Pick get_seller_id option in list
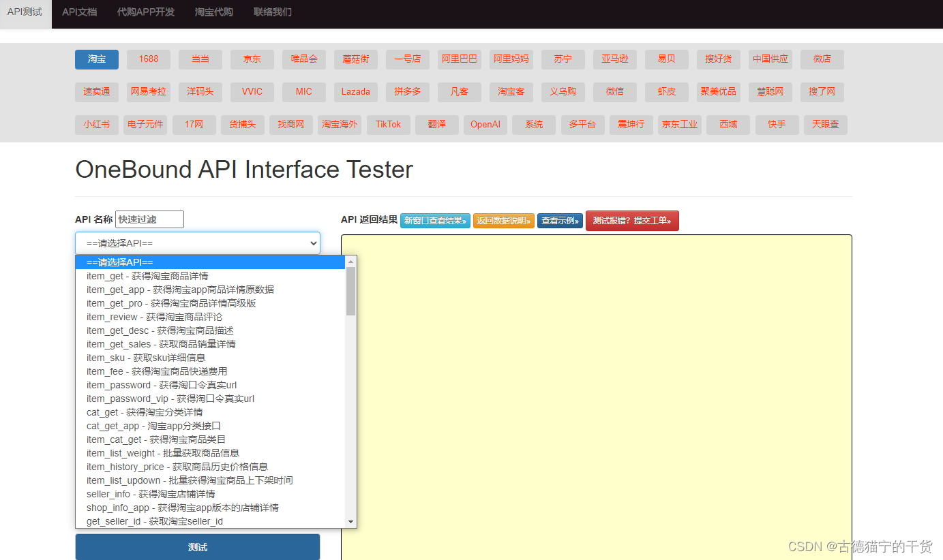943x560 pixels. 210,521
